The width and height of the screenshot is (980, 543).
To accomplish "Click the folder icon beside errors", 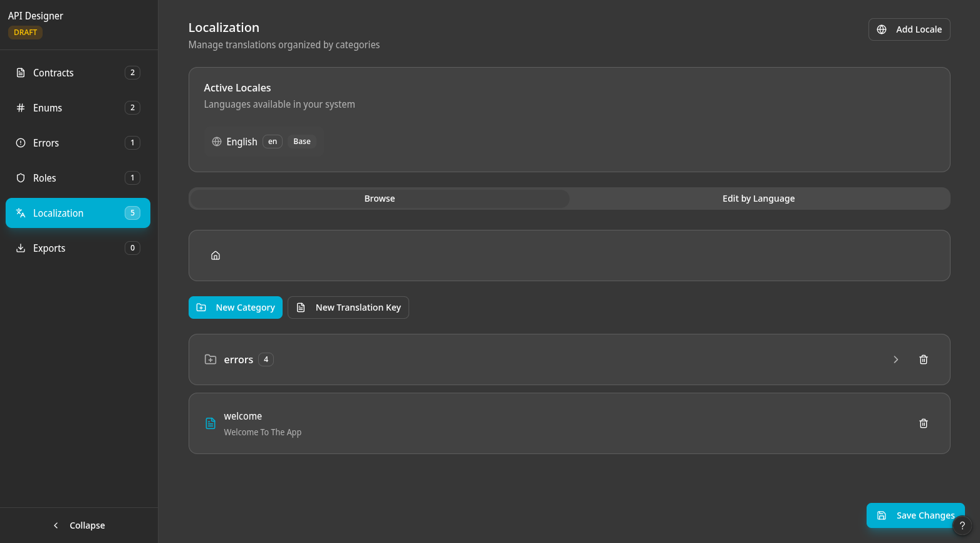I will point(211,359).
